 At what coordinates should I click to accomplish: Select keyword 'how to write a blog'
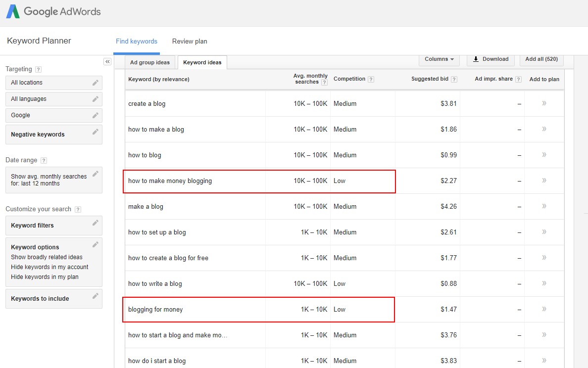(x=155, y=284)
